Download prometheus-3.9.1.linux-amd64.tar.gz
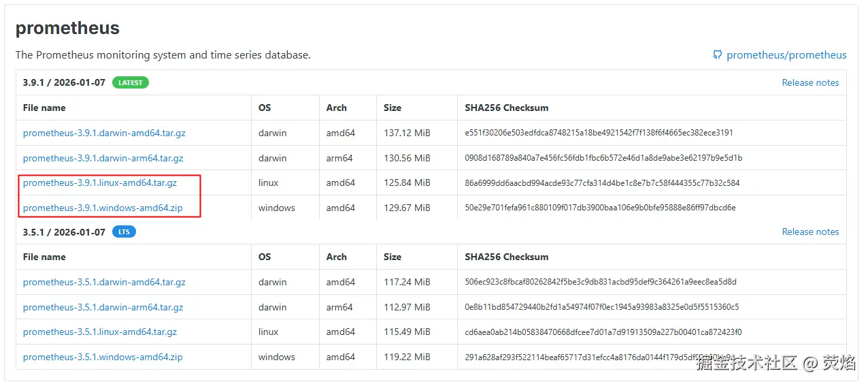 point(100,182)
